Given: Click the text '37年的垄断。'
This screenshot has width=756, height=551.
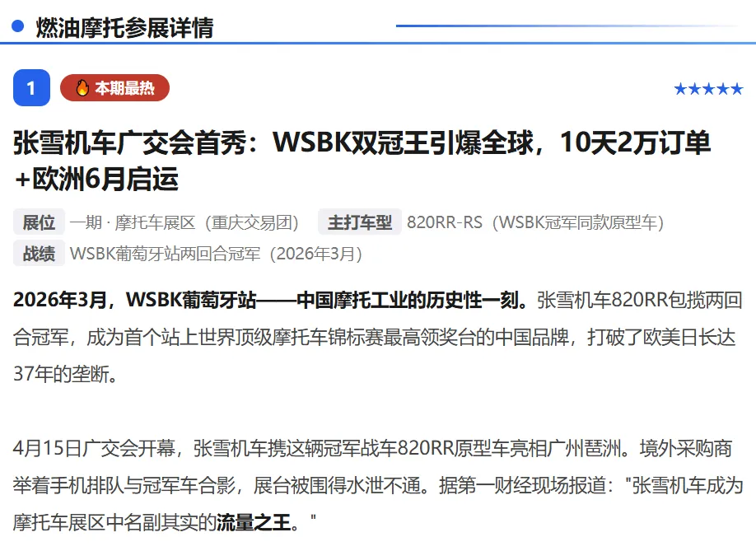Looking at the screenshot, I should 66,374.
